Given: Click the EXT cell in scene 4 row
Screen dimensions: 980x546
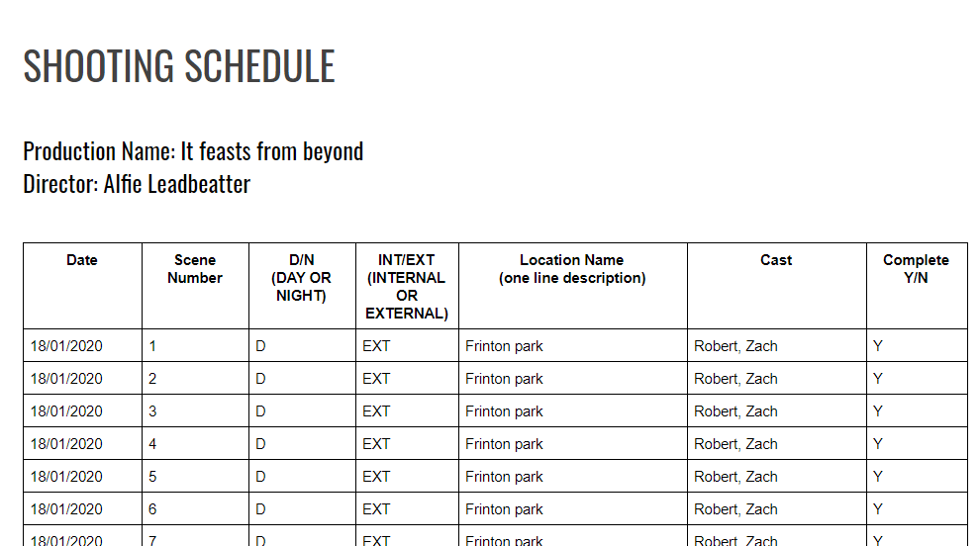Looking at the screenshot, I should 376,444.
